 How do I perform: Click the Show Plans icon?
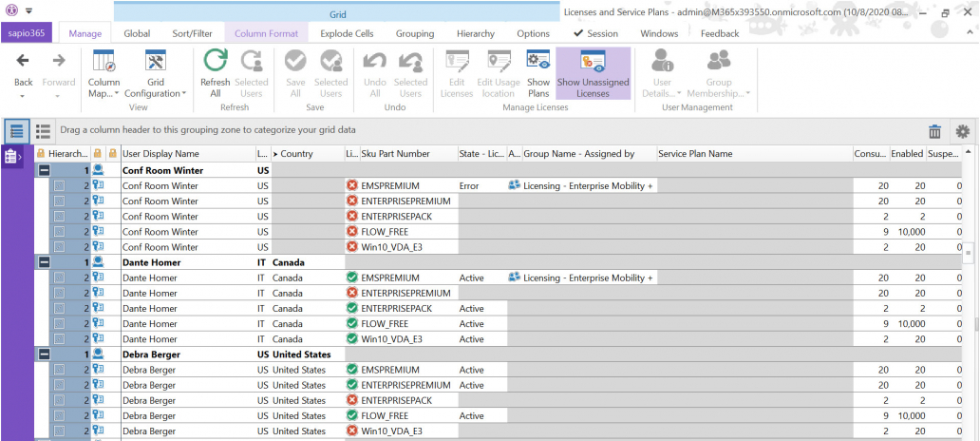coord(538,64)
